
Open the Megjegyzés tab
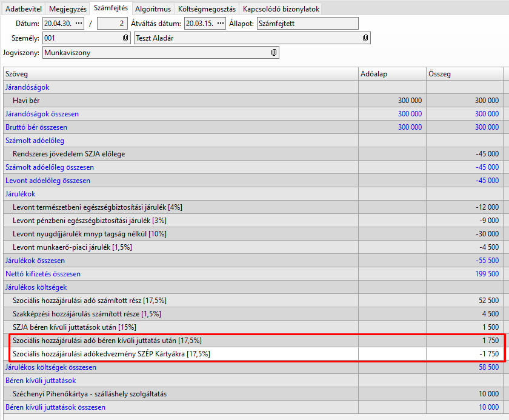(68, 9)
